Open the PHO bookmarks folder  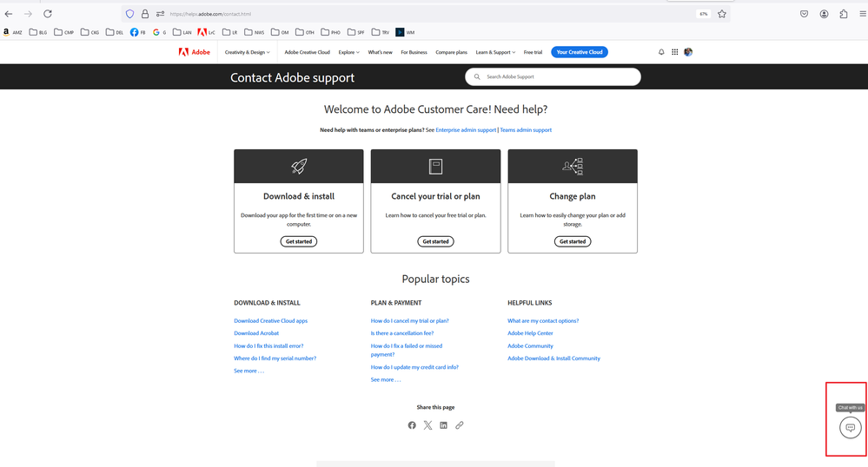[x=330, y=32]
